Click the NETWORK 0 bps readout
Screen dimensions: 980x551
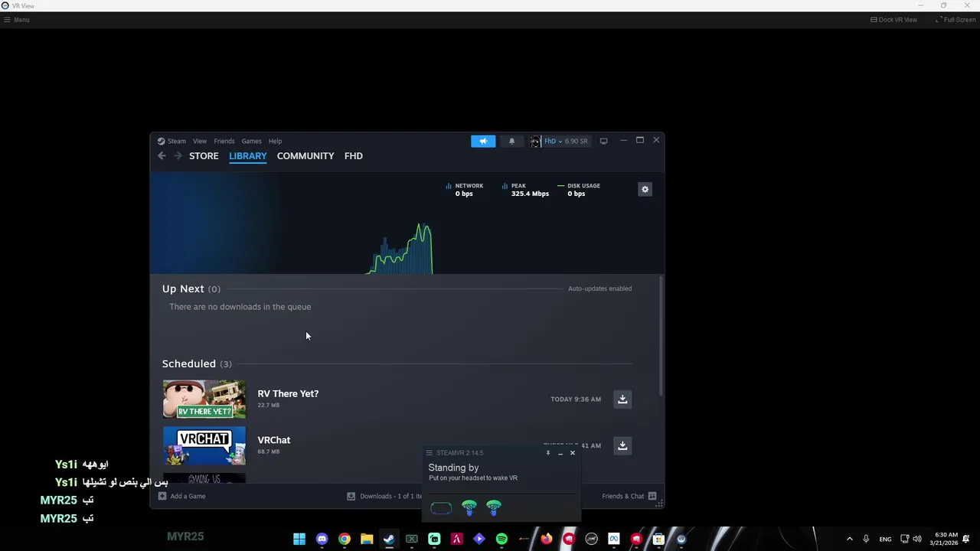pos(465,190)
